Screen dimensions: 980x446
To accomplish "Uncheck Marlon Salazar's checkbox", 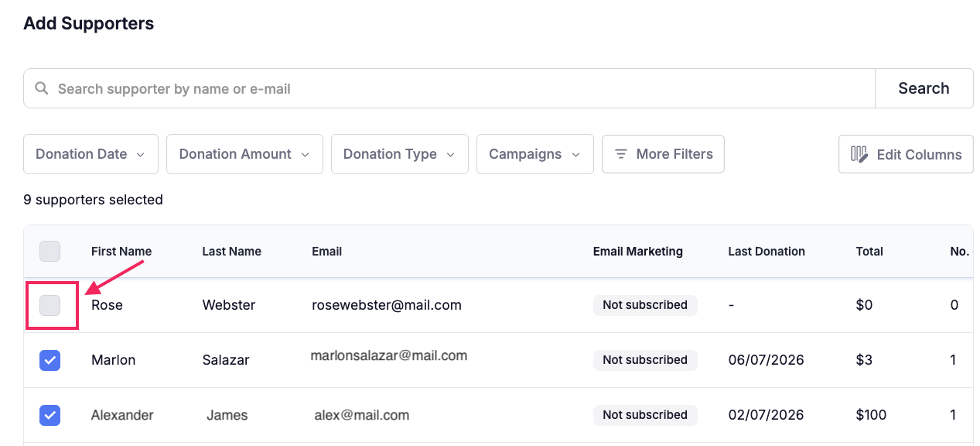I will coord(50,360).
